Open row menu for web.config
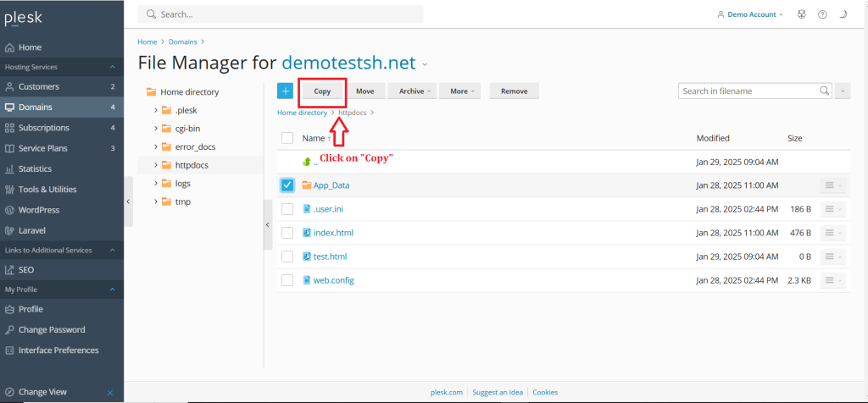868x403 pixels. pyautogui.click(x=832, y=280)
